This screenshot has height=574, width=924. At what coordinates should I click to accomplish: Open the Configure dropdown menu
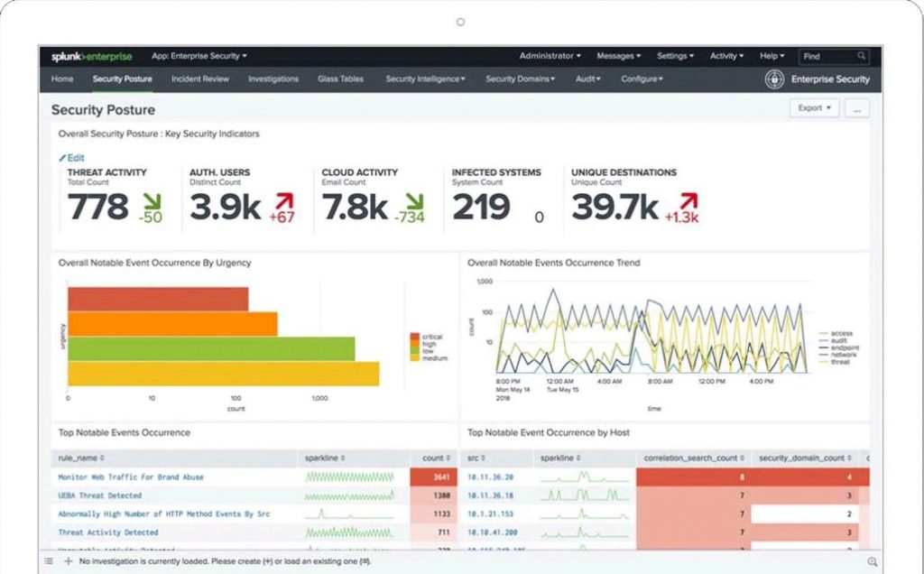(641, 79)
